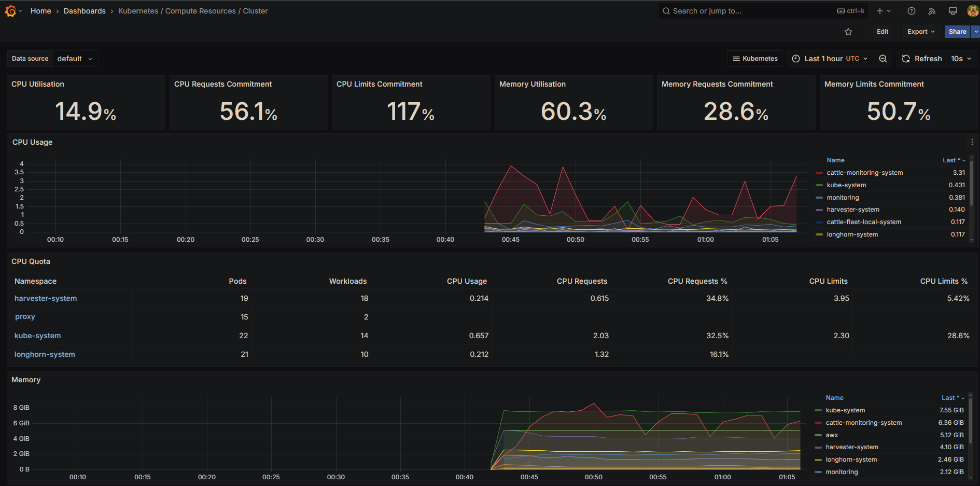Click red color swatch for cattle-monitoring-system CPU

[x=819, y=173]
